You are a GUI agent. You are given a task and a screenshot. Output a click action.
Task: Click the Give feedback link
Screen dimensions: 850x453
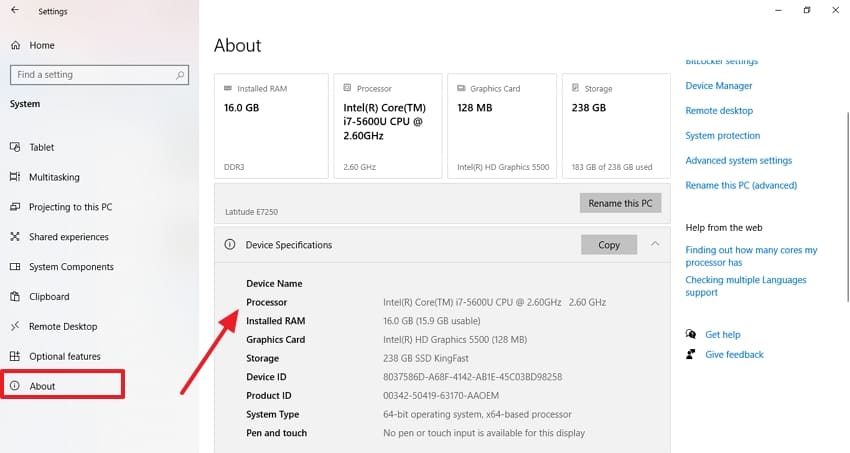[734, 354]
